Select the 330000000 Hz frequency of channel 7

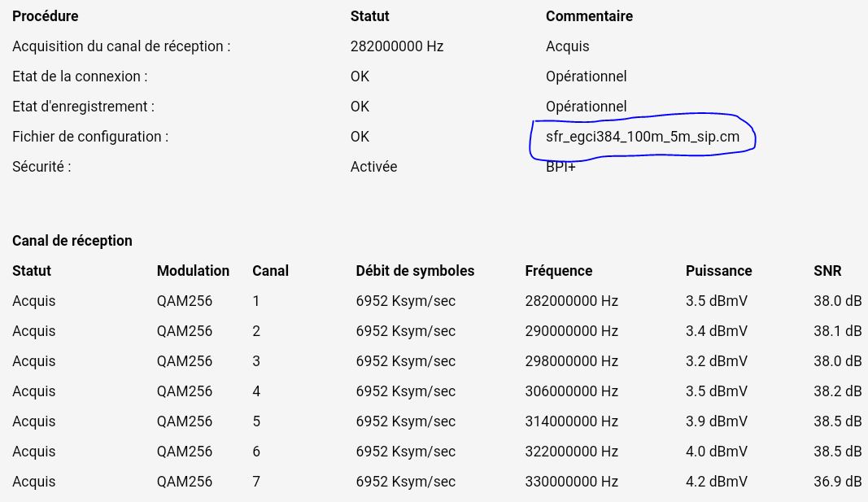[572, 482]
